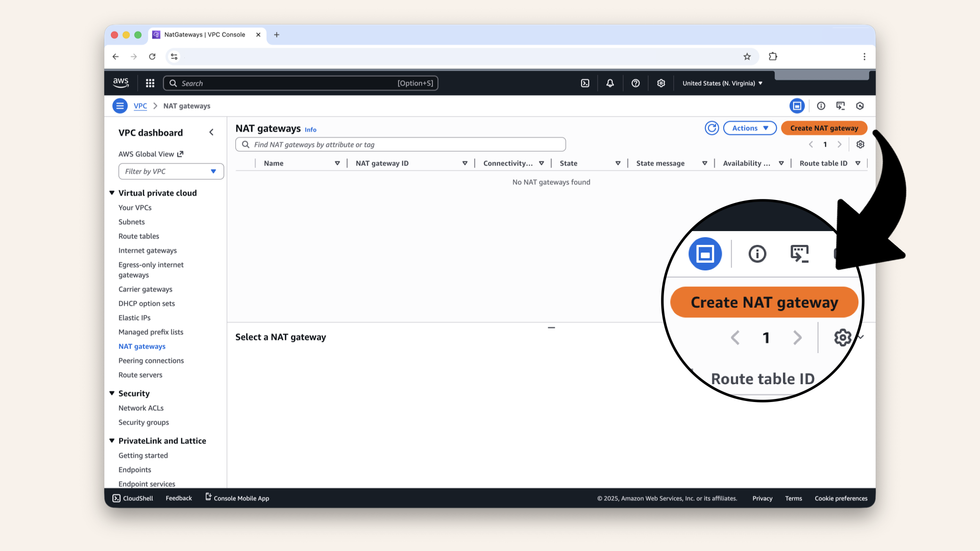Open the Actions dropdown
The image size is (980, 551).
click(x=749, y=128)
